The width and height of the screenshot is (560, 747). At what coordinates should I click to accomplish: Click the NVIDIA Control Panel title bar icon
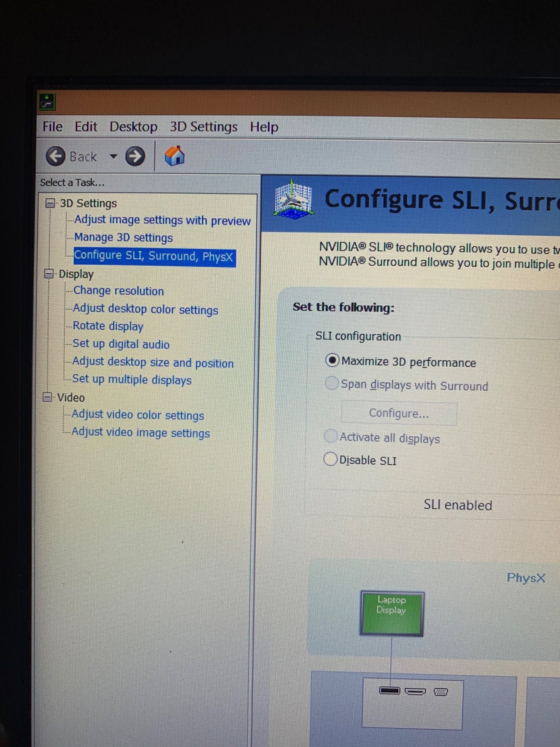pyautogui.click(x=47, y=102)
